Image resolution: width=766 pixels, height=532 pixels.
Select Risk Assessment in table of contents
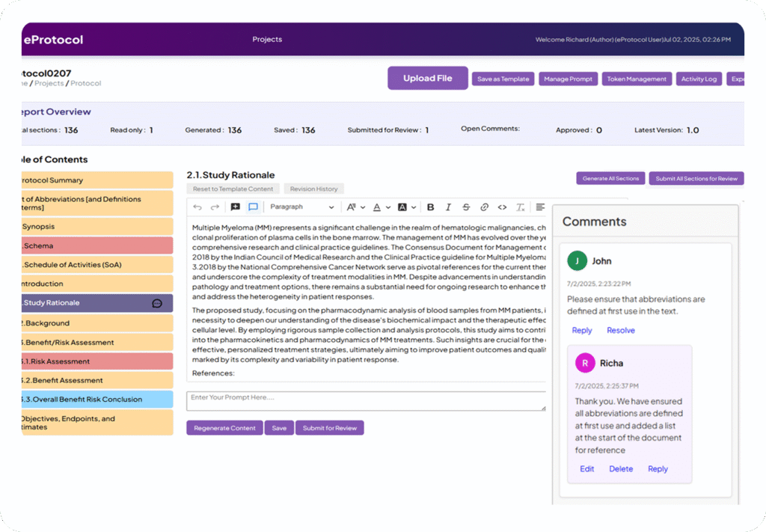pos(97,361)
